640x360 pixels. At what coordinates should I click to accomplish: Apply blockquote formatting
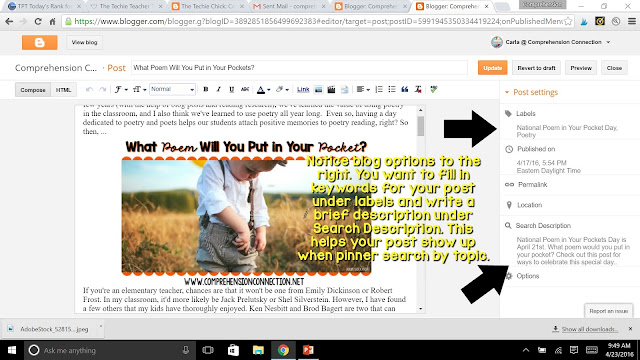tap(405, 89)
